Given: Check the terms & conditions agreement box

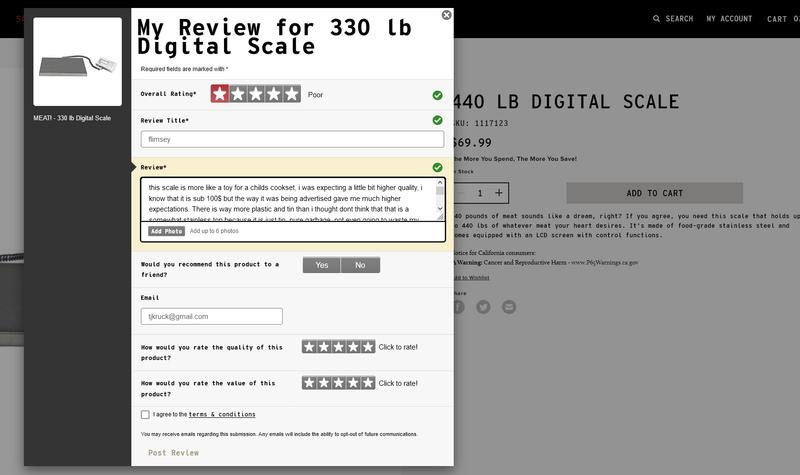Looking at the screenshot, I should pos(145,414).
